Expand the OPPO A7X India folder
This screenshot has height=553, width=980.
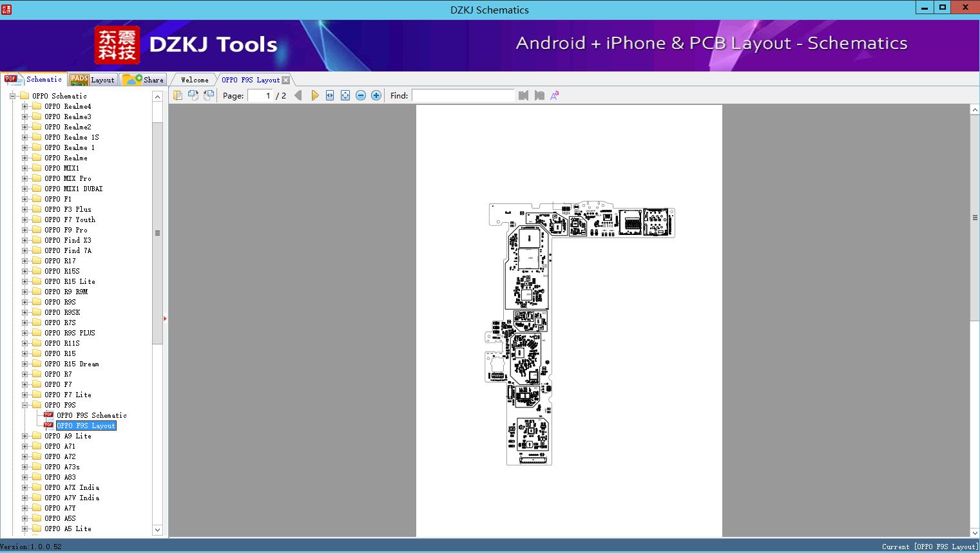[x=24, y=487]
